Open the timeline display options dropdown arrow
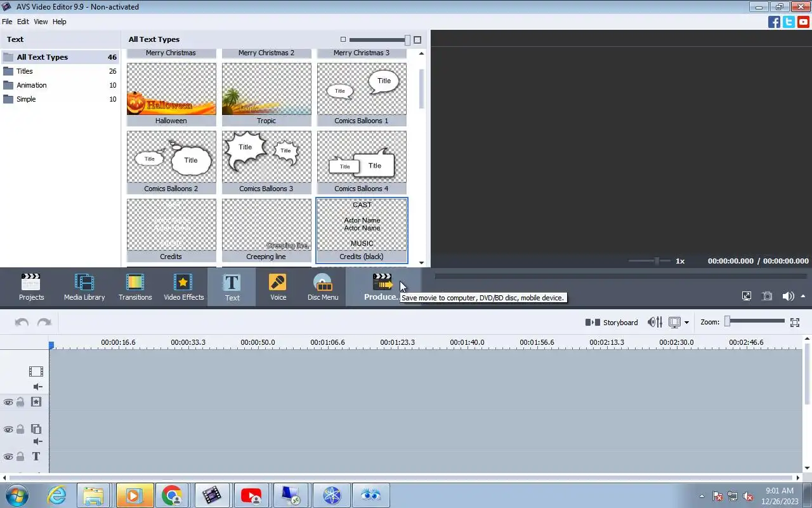This screenshot has width=812, height=508. pyautogui.click(x=686, y=323)
